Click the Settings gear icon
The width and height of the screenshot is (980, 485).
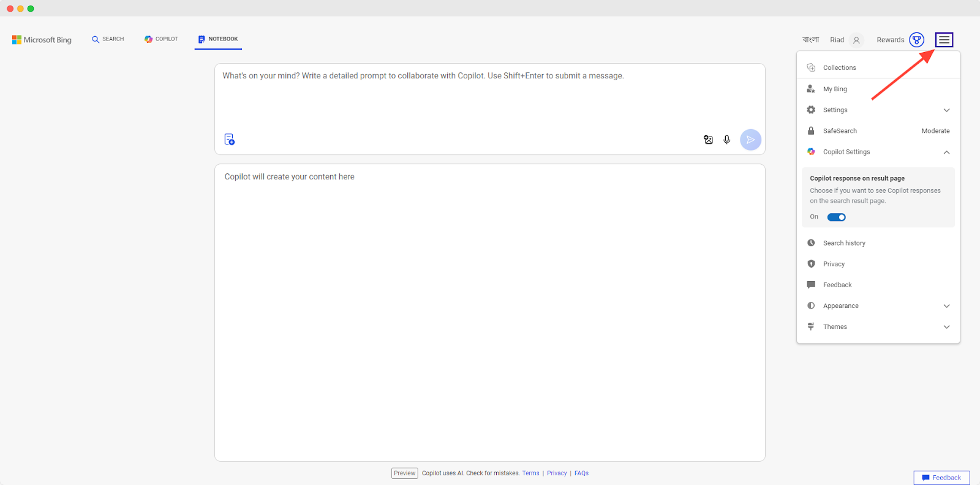pyautogui.click(x=811, y=110)
